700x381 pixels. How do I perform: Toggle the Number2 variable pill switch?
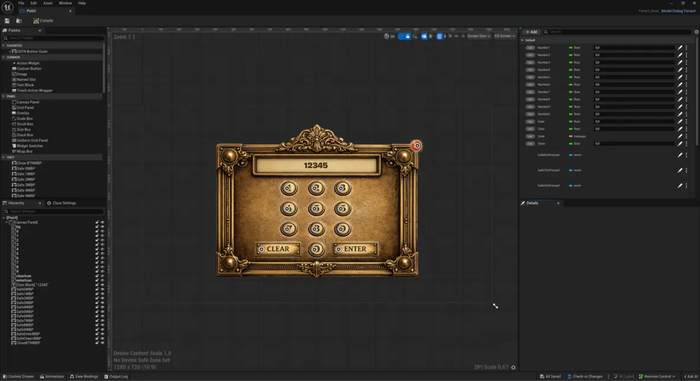click(x=530, y=55)
